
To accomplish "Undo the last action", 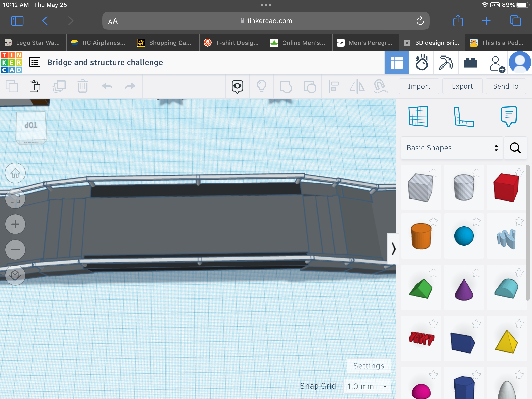I will tap(107, 86).
